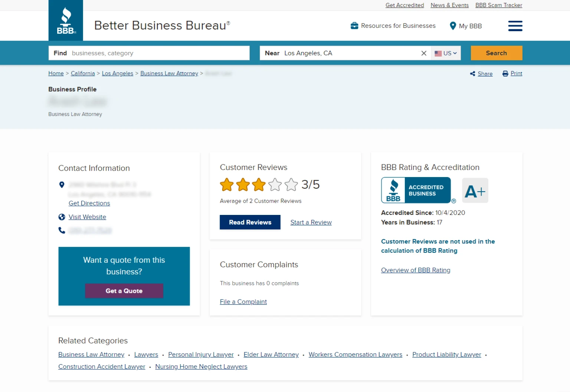Click the briefcase icon for business resources
This screenshot has width=570, height=392.
coord(354,26)
